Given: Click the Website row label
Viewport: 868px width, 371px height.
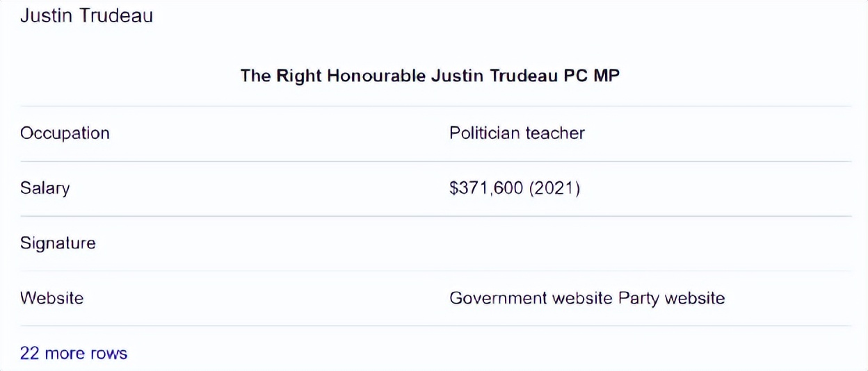Looking at the screenshot, I should pyautogui.click(x=51, y=298).
